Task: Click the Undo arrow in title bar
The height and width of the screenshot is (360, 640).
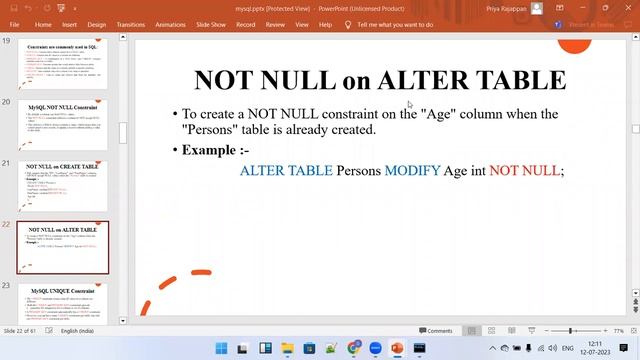Action: click(29, 8)
